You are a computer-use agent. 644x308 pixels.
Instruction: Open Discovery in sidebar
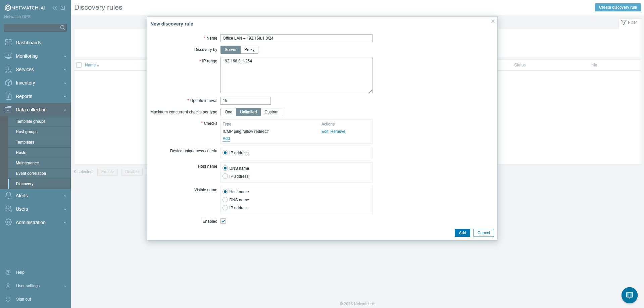click(x=39, y=184)
